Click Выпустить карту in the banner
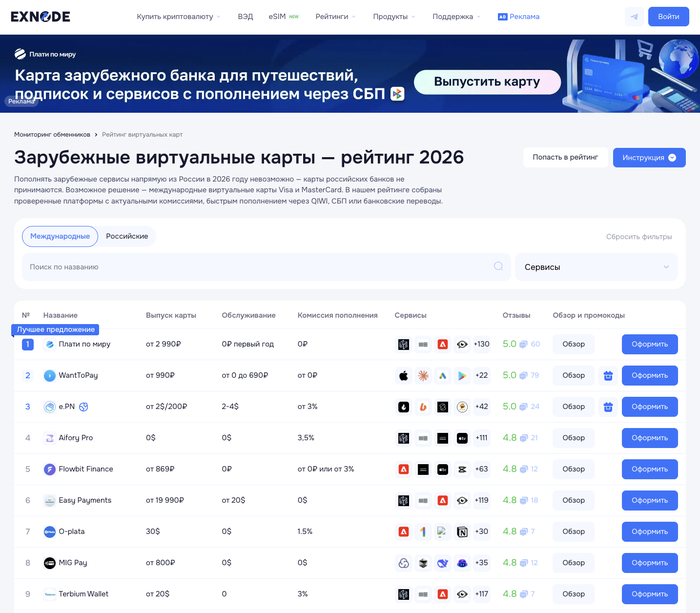Viewport: 700px width, 613px height. tap(487, 82)
